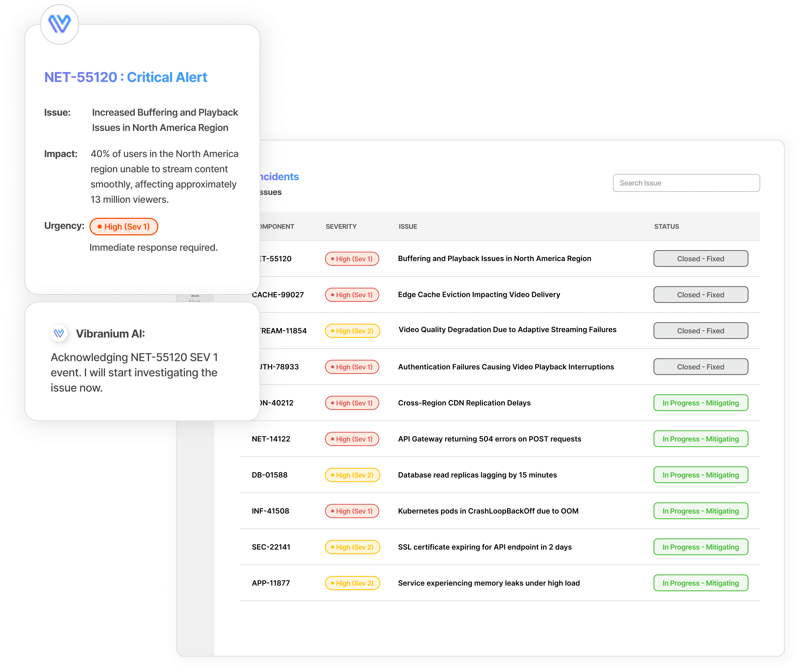The image size is (800, 672).
Task: Click the 40% of users impact description
Action: click(164, 176)
